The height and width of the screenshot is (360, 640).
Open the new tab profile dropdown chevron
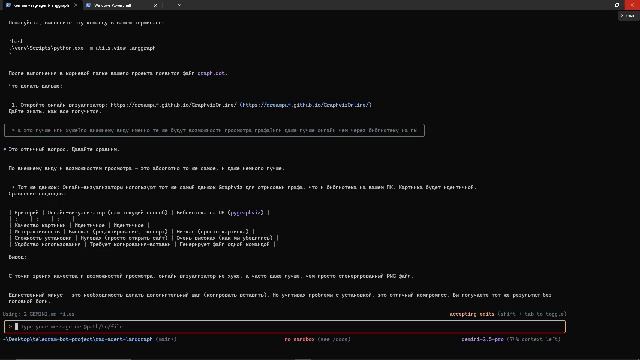(179, 5)
